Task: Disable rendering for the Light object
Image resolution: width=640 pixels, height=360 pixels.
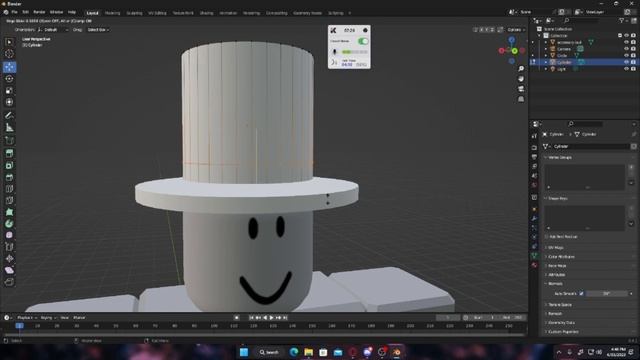Action: 633,69
